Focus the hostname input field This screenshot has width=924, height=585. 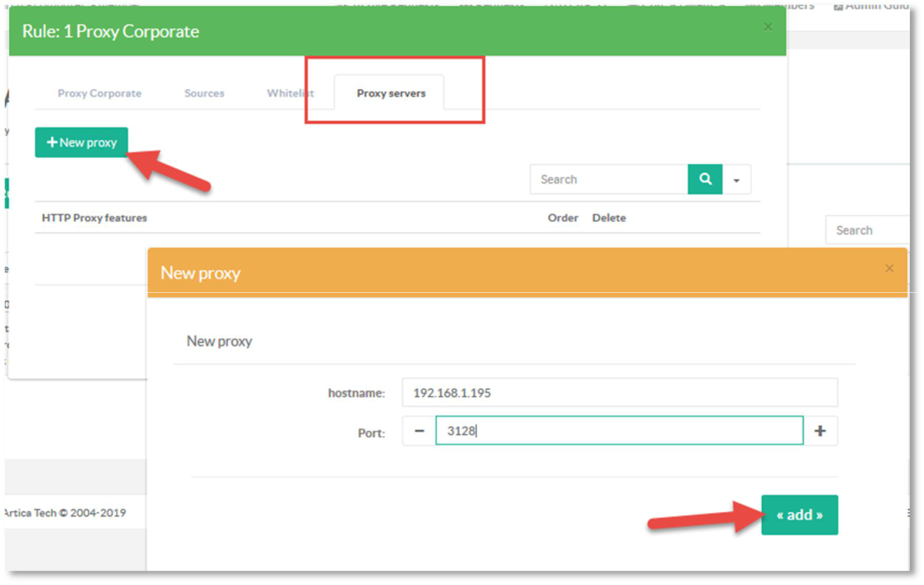coord(619,393)
